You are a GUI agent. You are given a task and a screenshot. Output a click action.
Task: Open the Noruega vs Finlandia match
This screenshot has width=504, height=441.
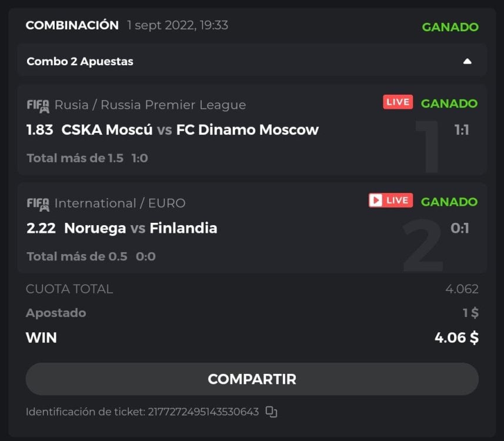141,228
